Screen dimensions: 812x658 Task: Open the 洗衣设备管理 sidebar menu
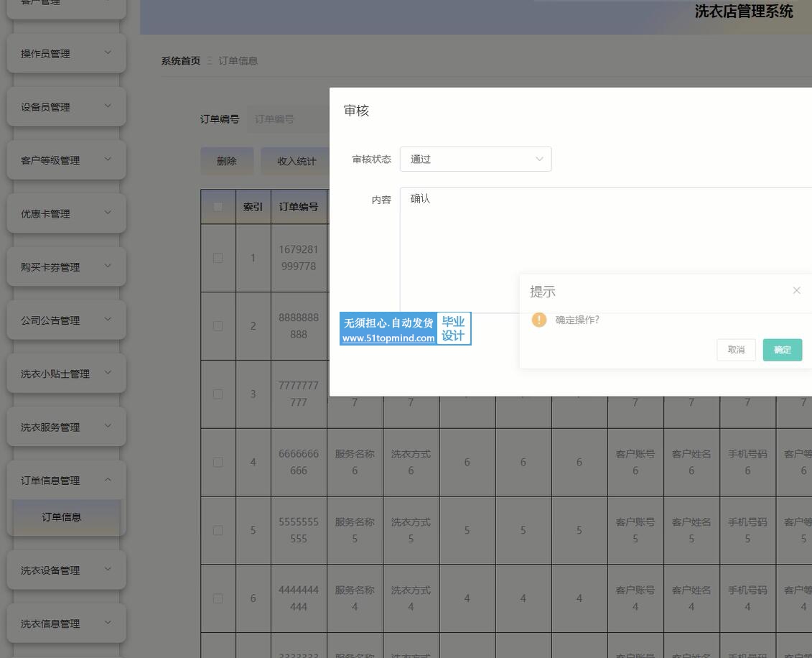coord(66,570)
